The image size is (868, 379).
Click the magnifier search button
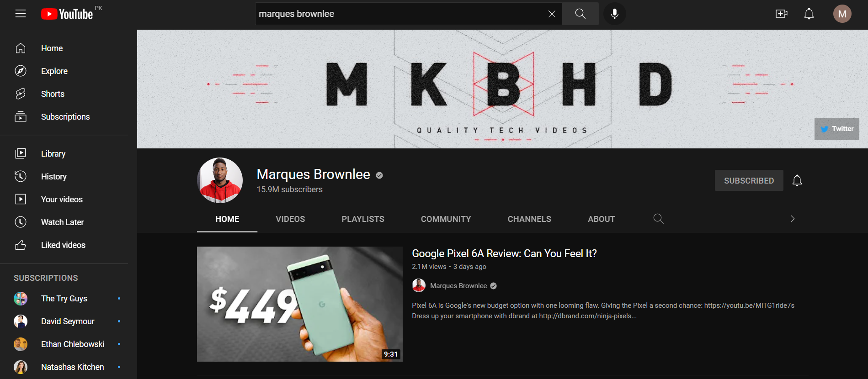pos(580,14)
